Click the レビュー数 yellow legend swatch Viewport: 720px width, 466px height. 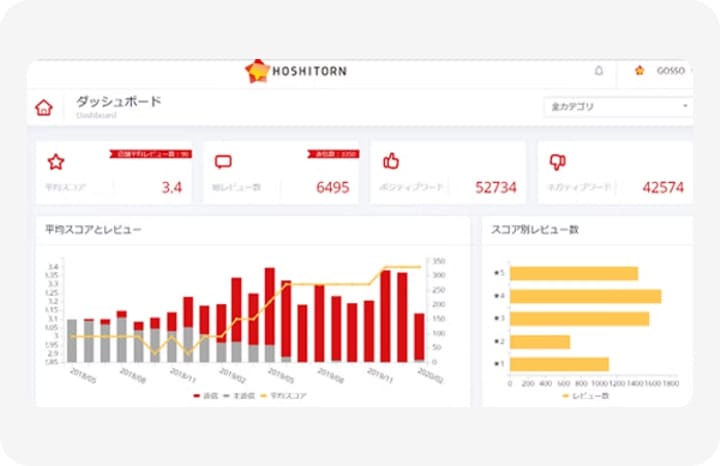[x=566, y=396]
